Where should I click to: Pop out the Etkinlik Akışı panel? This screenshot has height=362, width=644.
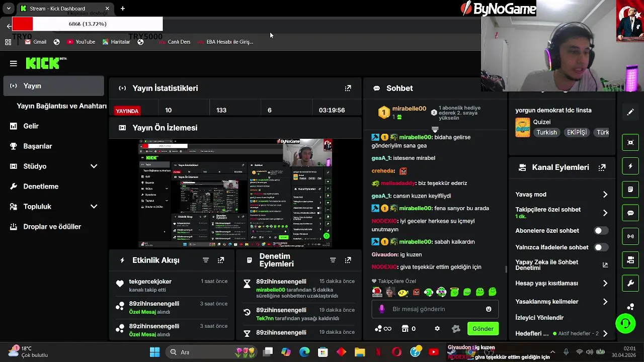(221, 260)
